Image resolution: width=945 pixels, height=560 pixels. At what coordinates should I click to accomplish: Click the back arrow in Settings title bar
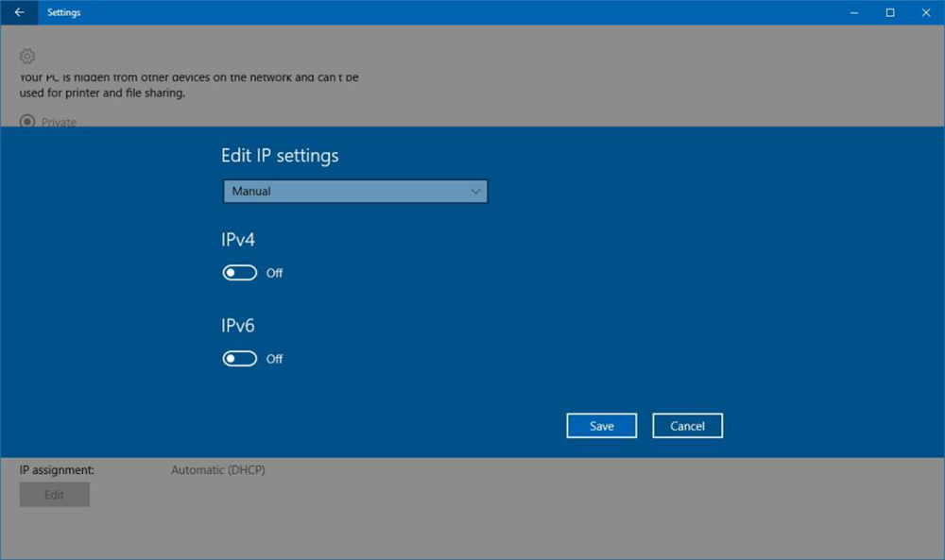coord(19,12)
